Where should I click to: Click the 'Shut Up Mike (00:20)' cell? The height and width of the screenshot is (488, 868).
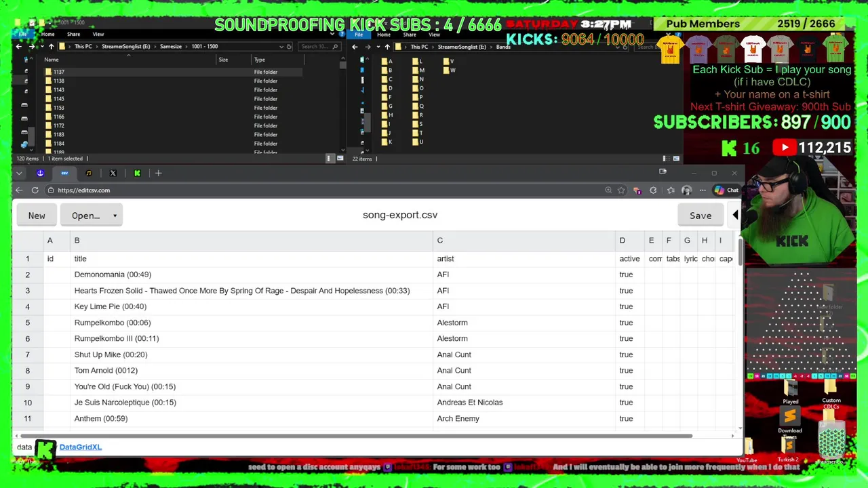click(x=252, y=354)
